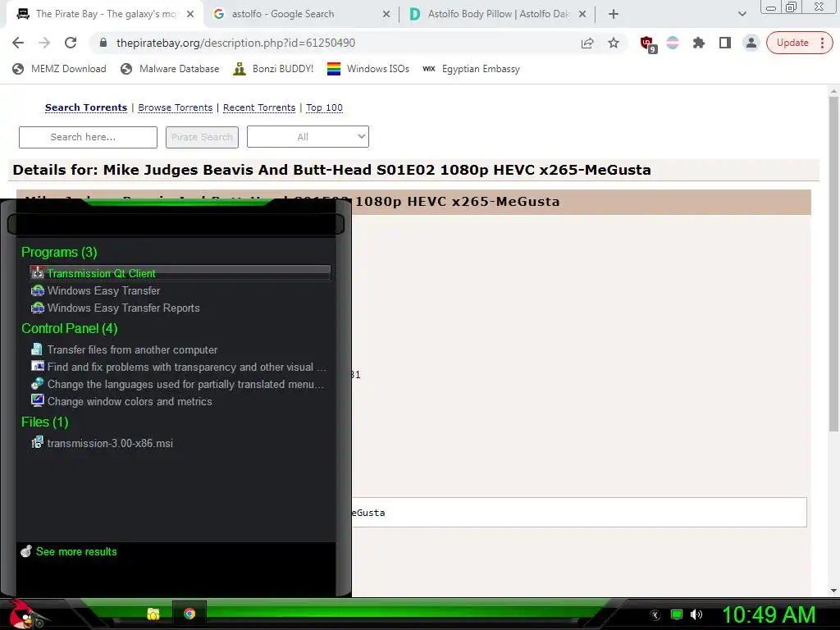Click the Search Torrents link

point(85,107)
